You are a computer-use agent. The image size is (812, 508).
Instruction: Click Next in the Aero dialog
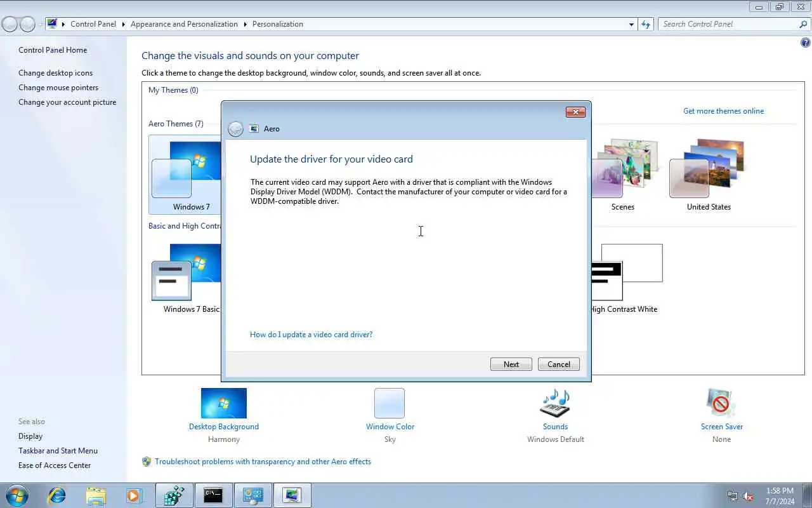pyautogui.click(x=511, y=364)
